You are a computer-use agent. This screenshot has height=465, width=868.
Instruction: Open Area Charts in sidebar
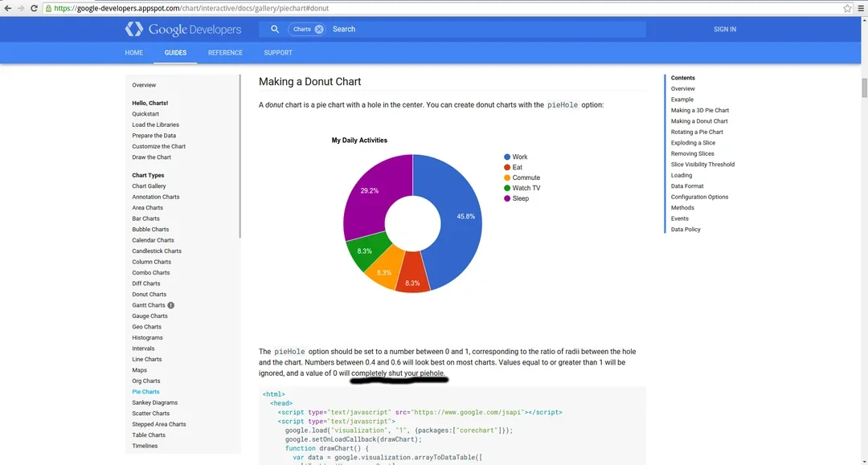tap(148, 208)
